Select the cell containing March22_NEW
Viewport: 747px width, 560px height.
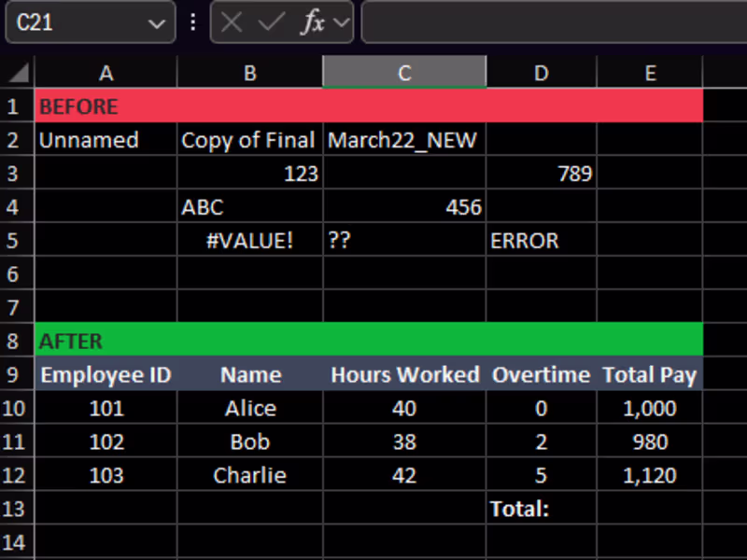pos(403,140)
